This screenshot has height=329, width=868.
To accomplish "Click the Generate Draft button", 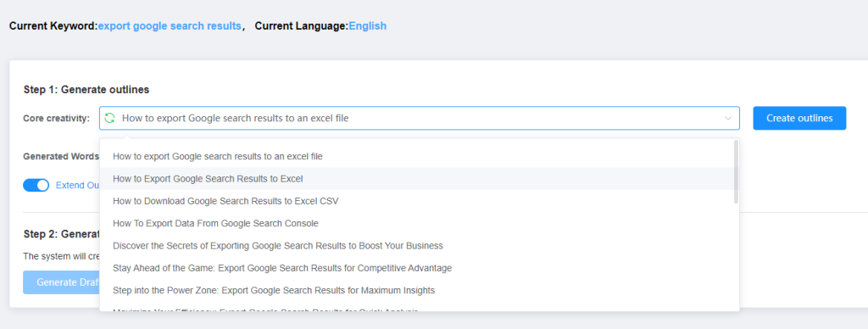I will point(61,282).
